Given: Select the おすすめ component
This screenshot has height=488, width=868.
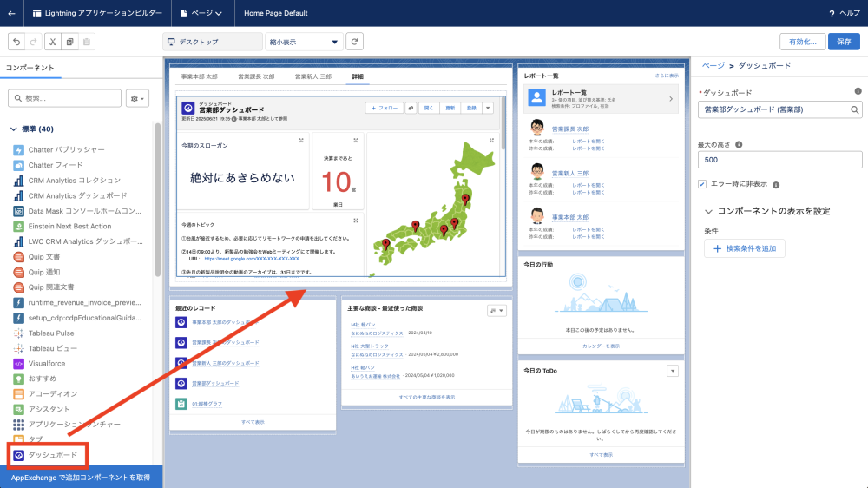Looking at the screenshot, I should coord(42,379).
